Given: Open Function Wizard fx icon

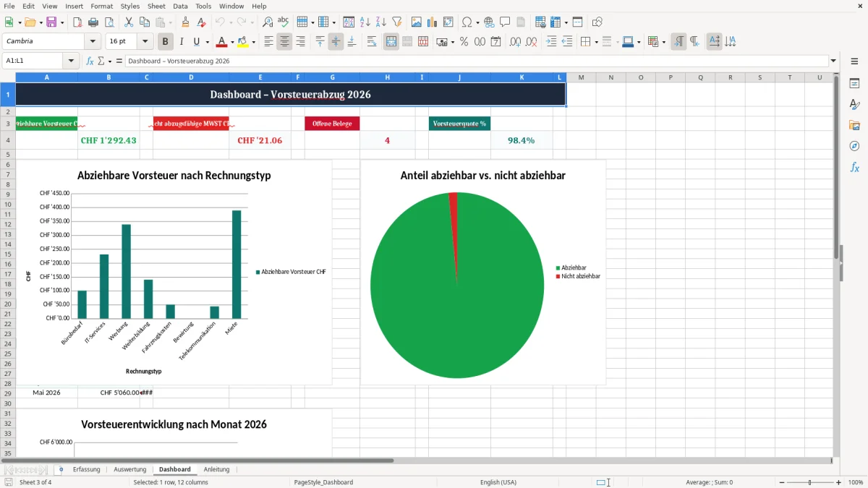Looking at the screenshot, I should click(90, 61).
